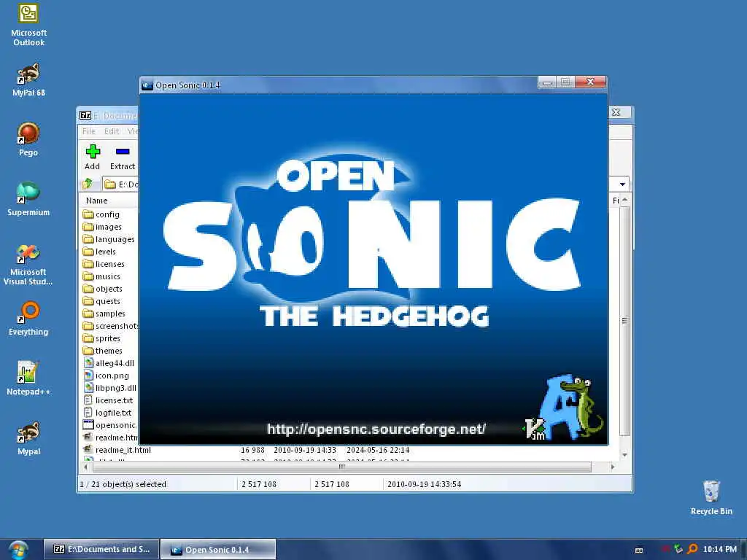The width and height of the screenshot is (747, 560).
Task: Select icon.png file
Action: click(x=106, y=376)
